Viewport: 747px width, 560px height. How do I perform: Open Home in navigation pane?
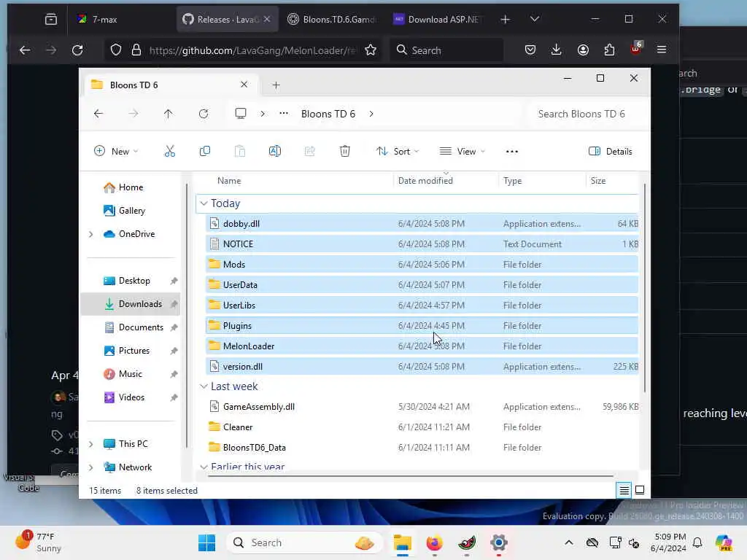point(131,187)
